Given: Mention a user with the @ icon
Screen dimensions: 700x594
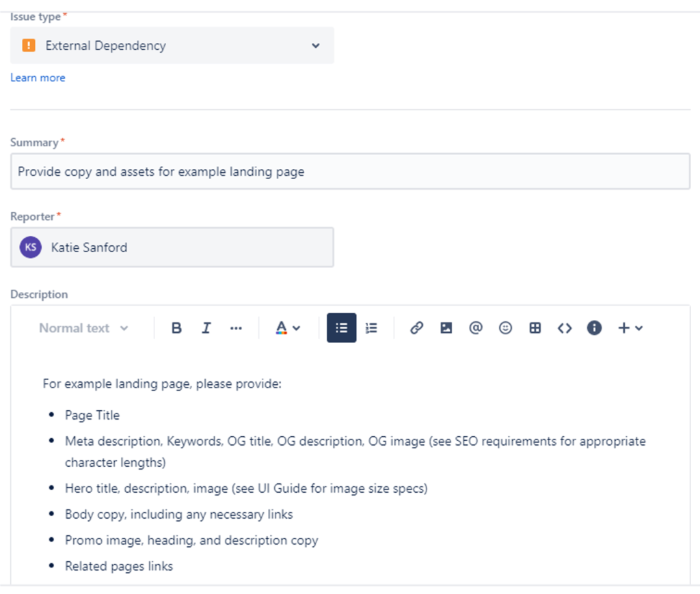Looking at the screenshot, I should [x=476, y=327].
